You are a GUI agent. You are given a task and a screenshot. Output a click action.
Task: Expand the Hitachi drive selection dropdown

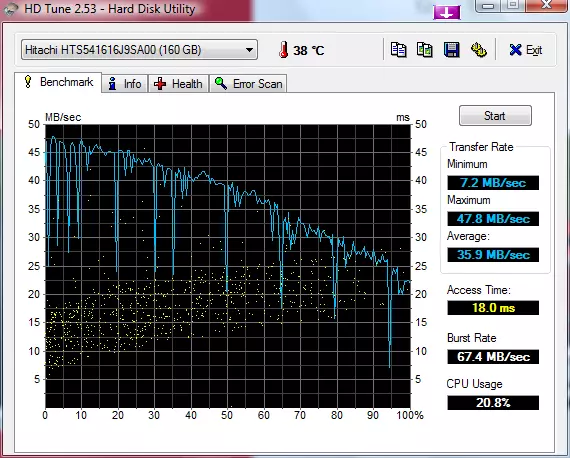click(x=139, y=50)
